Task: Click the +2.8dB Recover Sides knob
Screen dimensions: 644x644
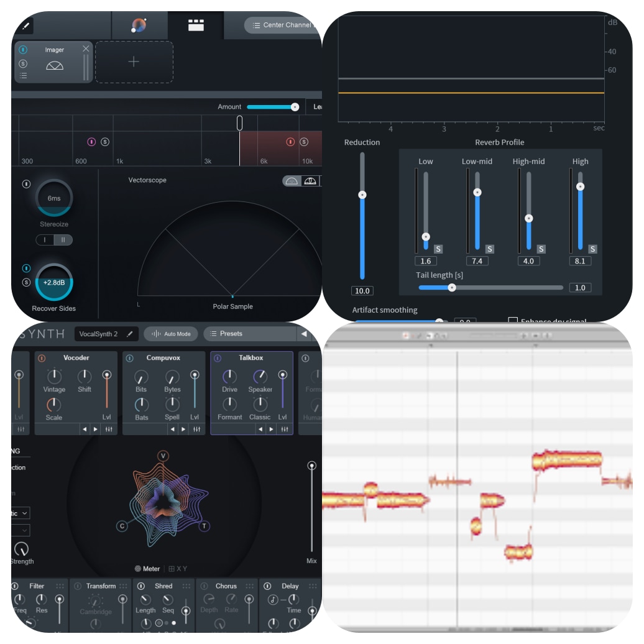Action: tap(54, 282)
